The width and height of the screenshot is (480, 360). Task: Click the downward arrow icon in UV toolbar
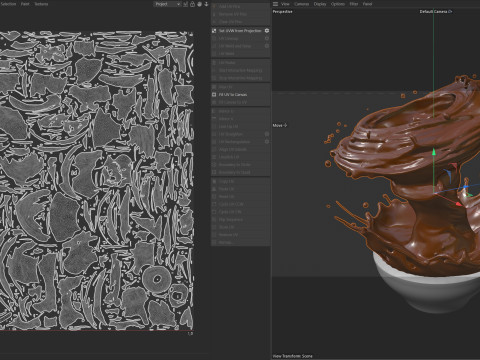[206, 4]
